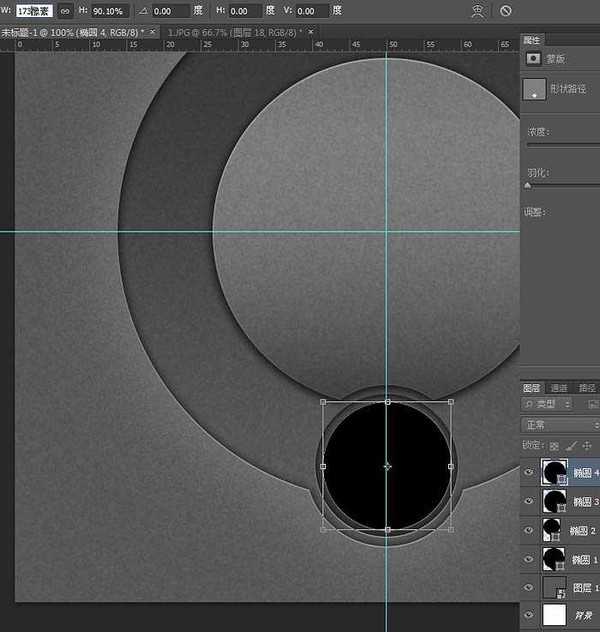Click the link width and height chain icon

click(64, 10)
